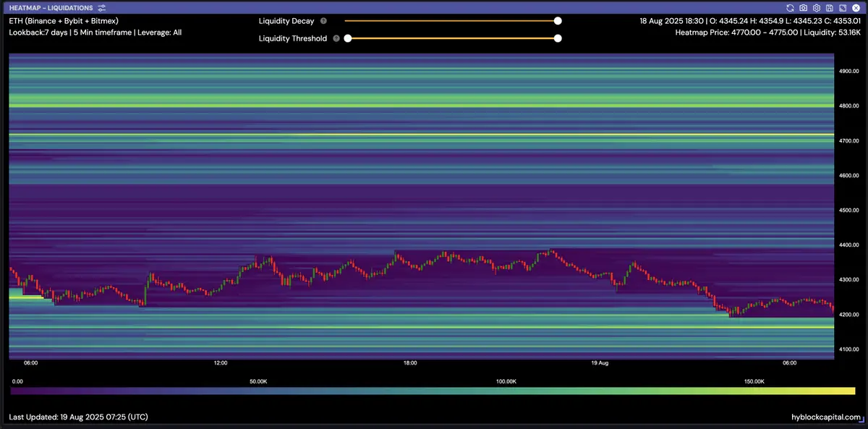Expand the heatmap panel to fullscreen

point(842,7)
